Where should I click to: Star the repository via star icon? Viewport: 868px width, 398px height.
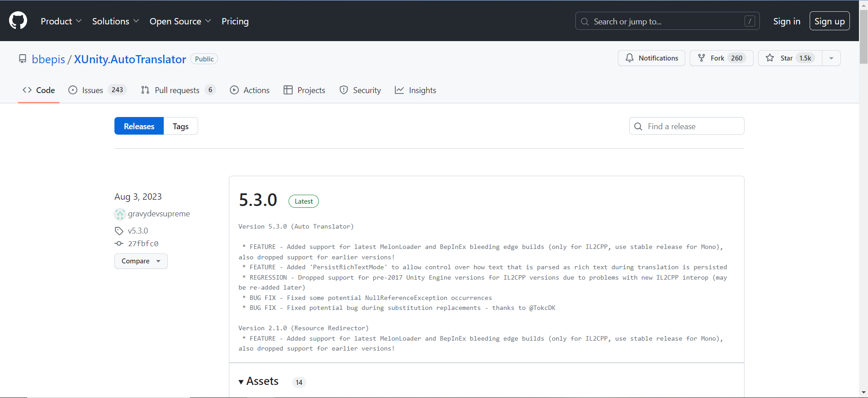770,58
